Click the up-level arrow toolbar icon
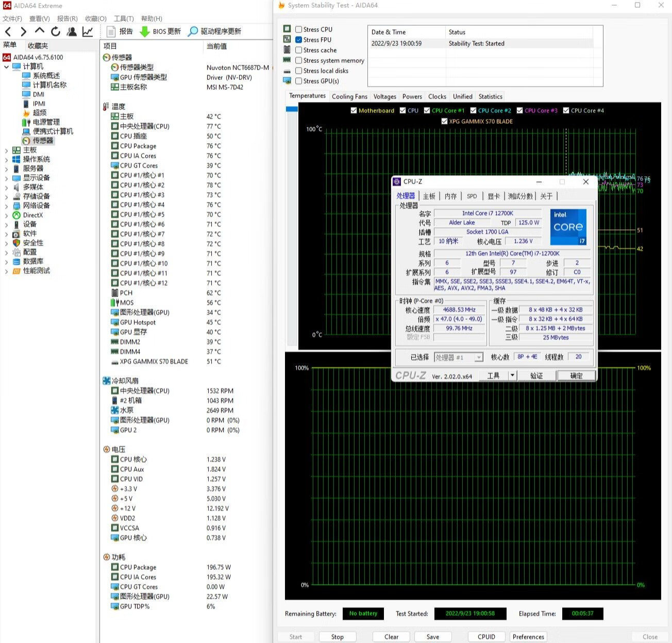The image size is (672, 643). pyautogui.click(x=40, y=31)
